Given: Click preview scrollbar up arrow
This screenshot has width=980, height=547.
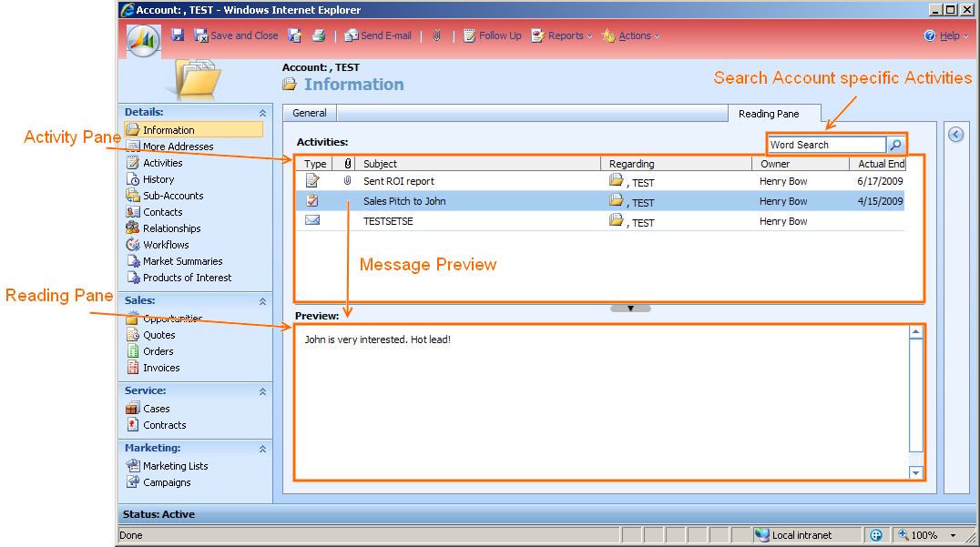Looking at the screenshot, I should pos(915,332).
